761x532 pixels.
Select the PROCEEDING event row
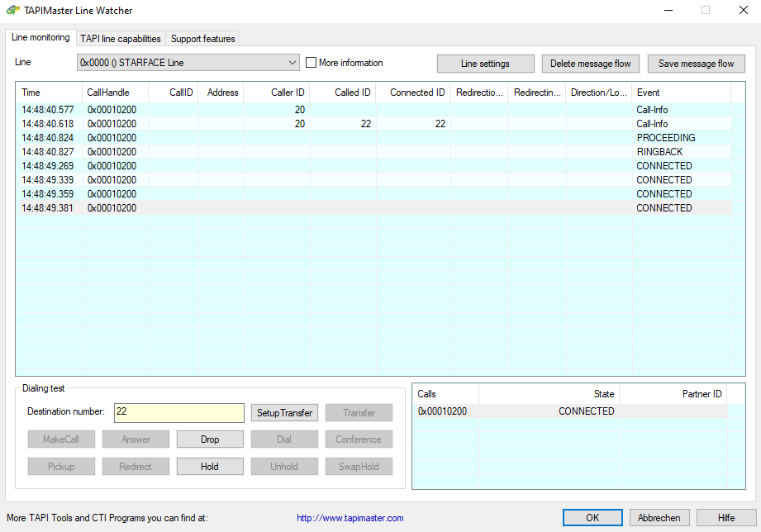point(373,138)
